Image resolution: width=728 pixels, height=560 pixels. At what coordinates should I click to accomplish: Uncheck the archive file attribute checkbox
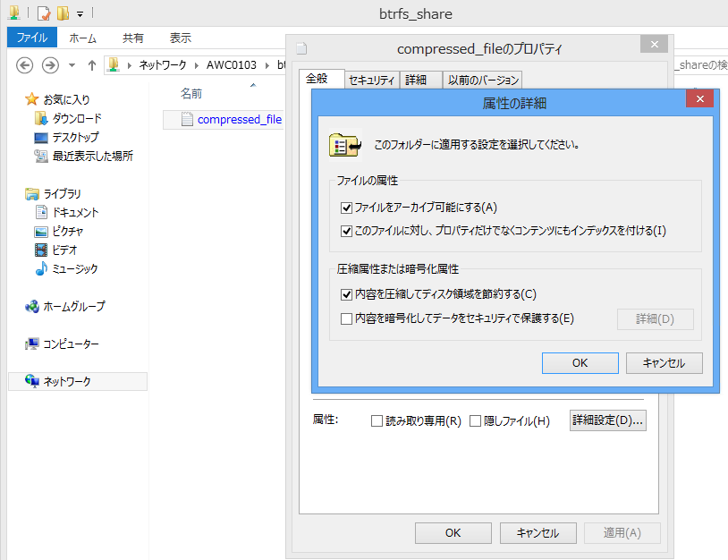pyautogui.click(x=347, y=208)
